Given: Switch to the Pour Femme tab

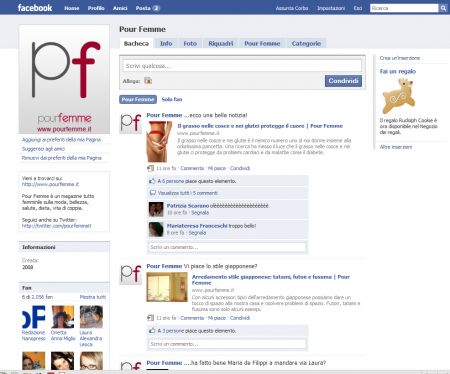Looking at the screenshot, I should pyautogui.click(x=262, y=43).
